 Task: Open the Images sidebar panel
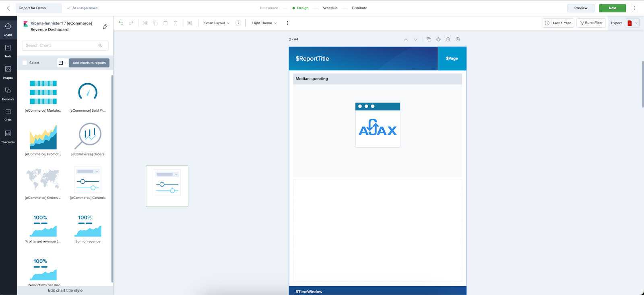pos(8,72)
